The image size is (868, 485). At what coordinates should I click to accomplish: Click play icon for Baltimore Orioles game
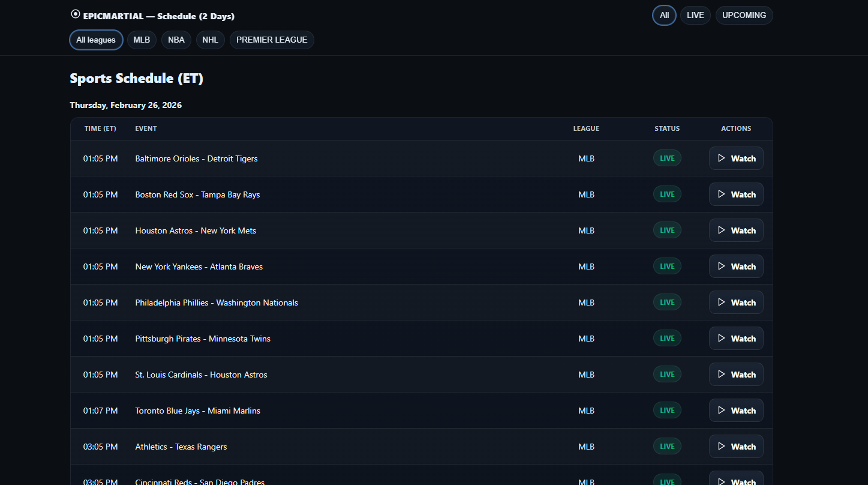click(x=722, y=158)
